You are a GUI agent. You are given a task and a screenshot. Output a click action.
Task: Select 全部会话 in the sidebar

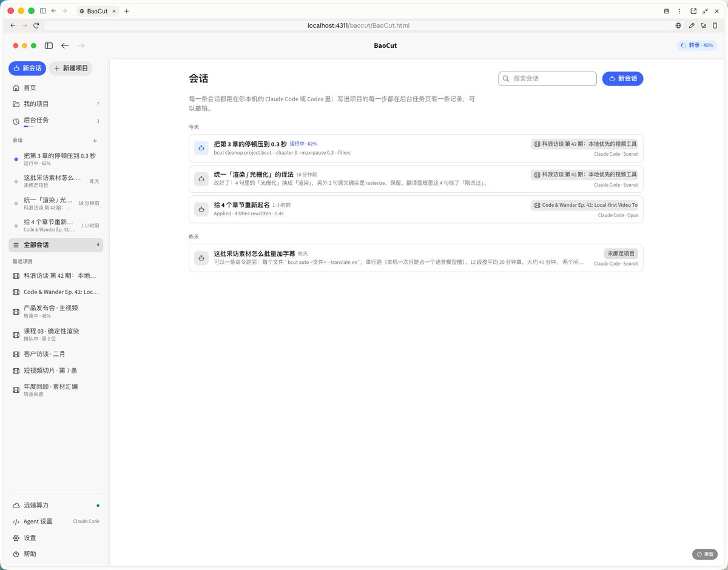[x=56, y=245]
